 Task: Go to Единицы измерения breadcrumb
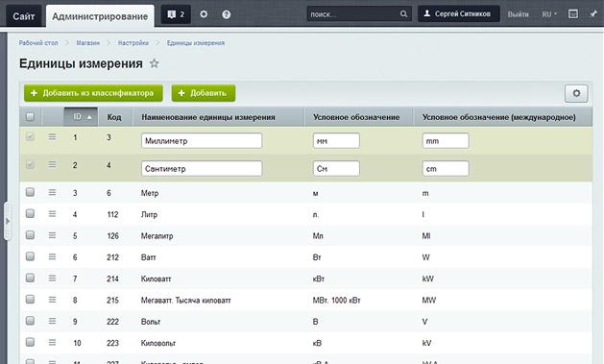[196, 43]
